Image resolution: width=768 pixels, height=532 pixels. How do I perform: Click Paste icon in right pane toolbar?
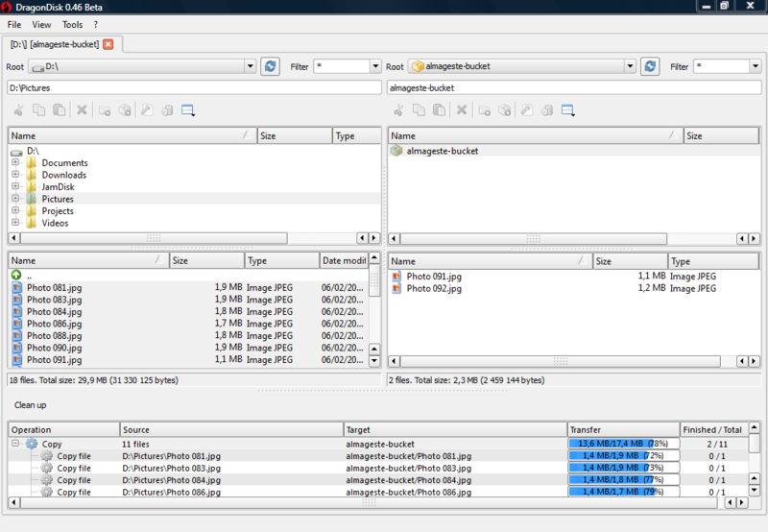pyautogui.click(x=440, y=110)
